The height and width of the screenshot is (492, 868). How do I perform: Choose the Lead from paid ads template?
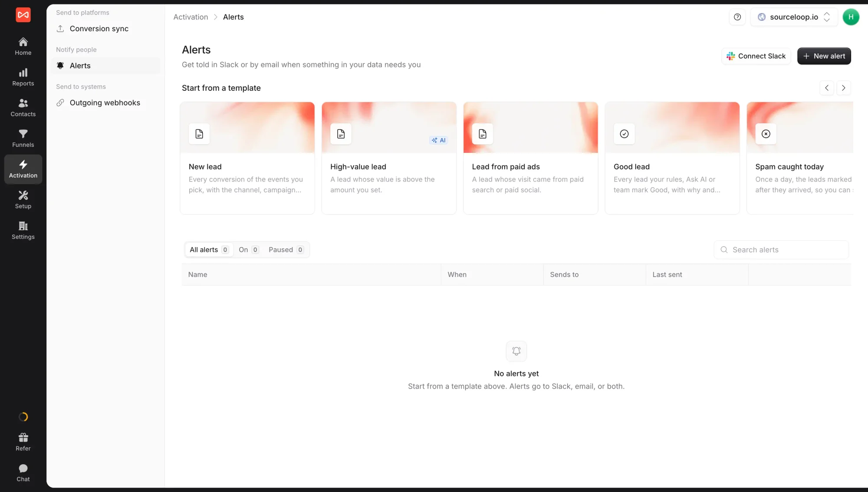click(x=530, y=158)
